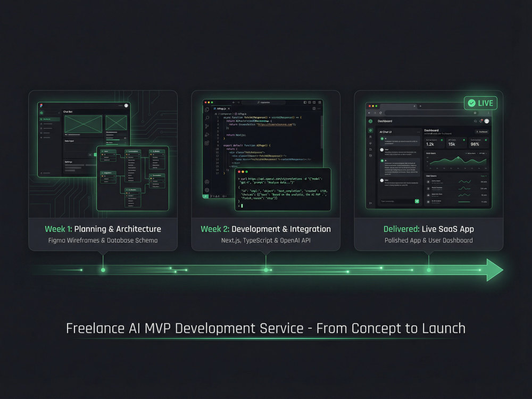
Task: Send message with green send button
Action: coord(417,201)
